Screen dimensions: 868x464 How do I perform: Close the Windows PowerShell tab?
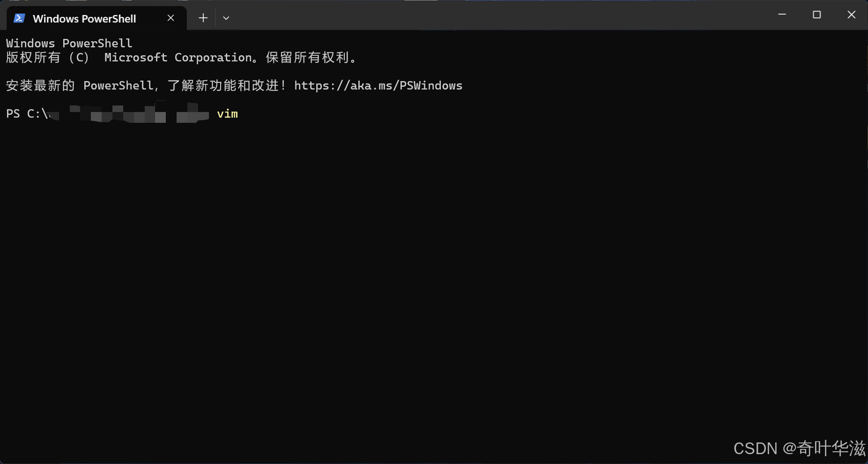click(x=171, y=18)
